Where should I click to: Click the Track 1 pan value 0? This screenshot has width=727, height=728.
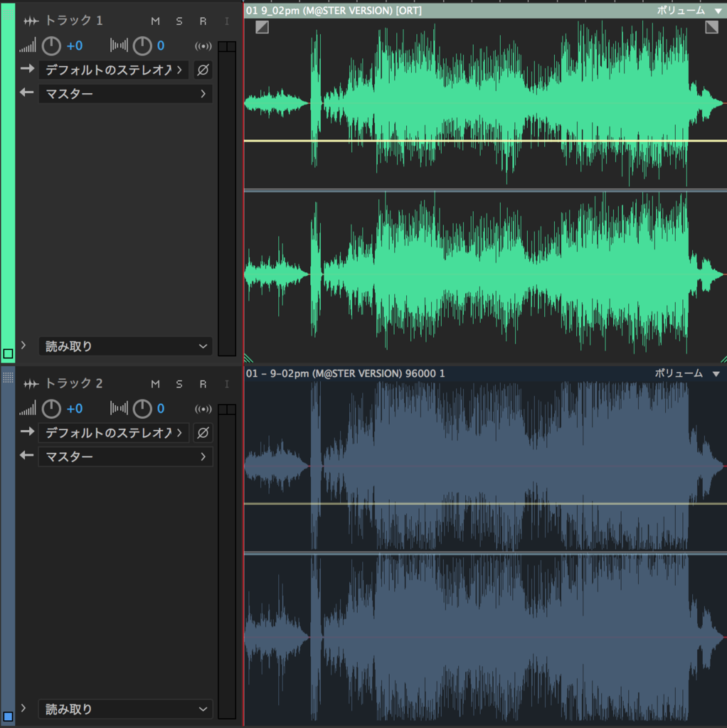[x=161, y=45]
